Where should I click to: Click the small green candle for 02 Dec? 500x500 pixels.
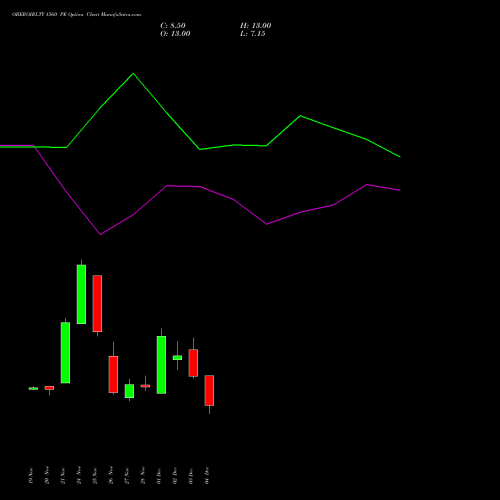177,358
